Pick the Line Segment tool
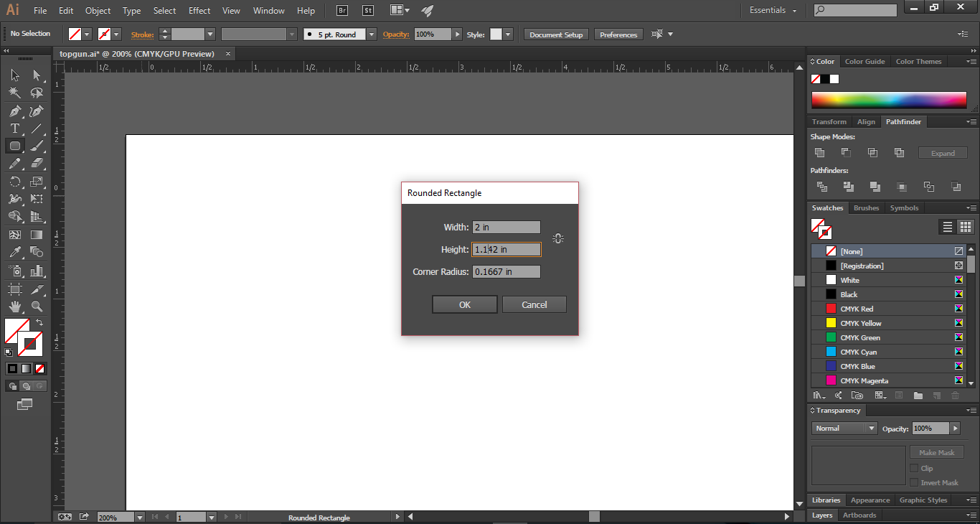The width and height of the screenshot is (980, 524). (37, 128)
